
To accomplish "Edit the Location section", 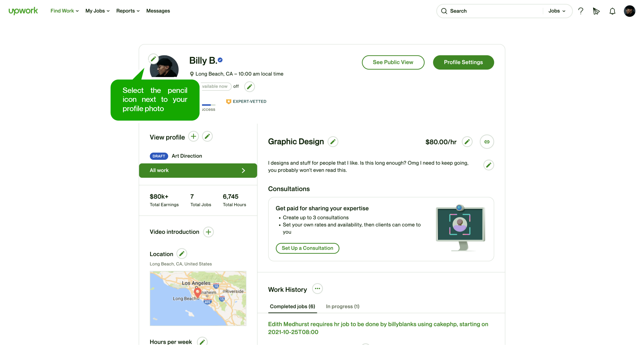I will tap(181, 254).
